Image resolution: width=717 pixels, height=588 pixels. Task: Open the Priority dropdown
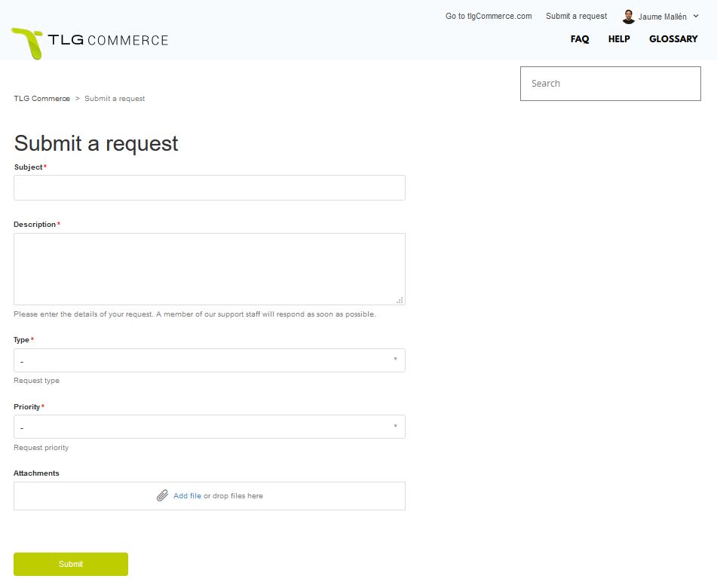pyautogui.click(x=210, y=427)
